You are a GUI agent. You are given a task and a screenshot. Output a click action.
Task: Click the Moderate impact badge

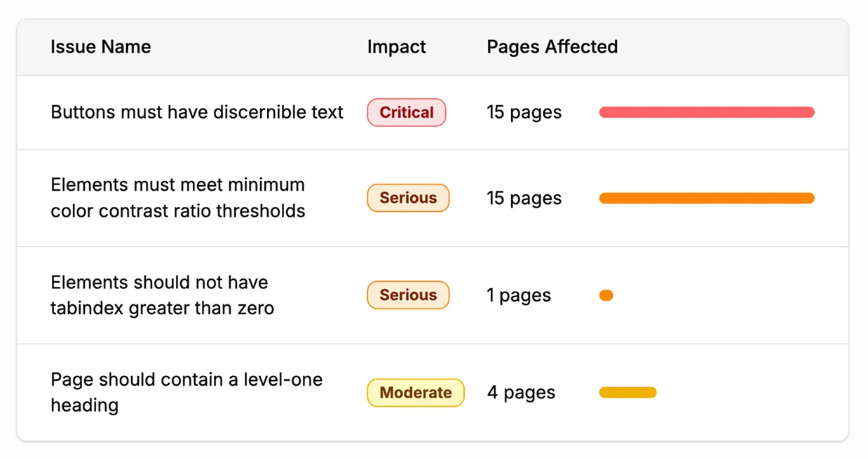416,393
